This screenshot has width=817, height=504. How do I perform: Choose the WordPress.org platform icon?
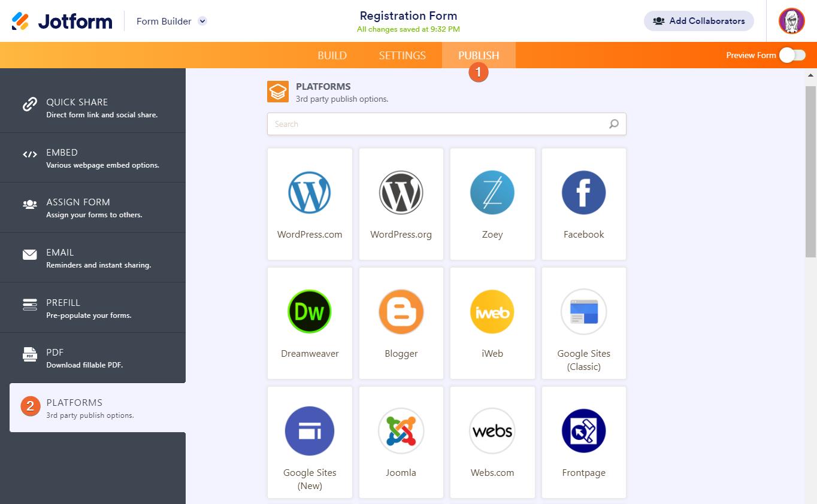coord(401,193)
